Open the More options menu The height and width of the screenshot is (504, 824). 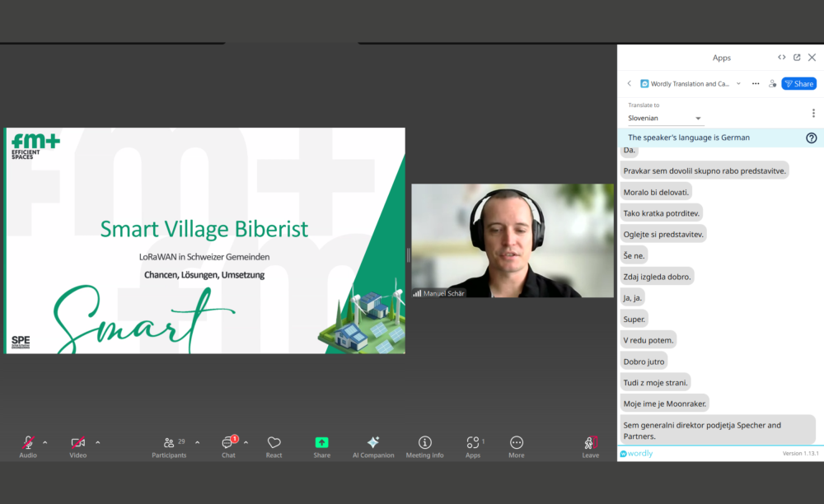point(517,447)
